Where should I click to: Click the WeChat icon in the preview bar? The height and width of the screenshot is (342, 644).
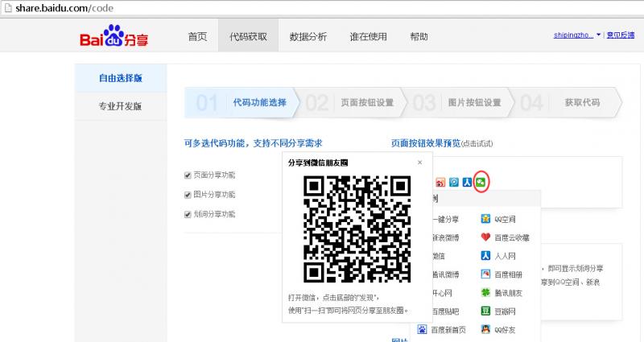(480, 182)
